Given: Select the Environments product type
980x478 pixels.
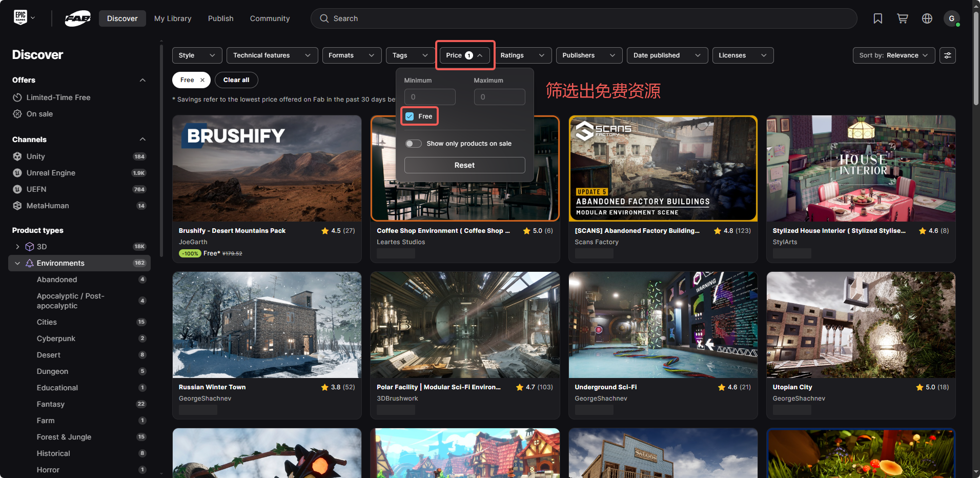Looking at the screenshot, I should pyautogui.click(x=79, y=263).
